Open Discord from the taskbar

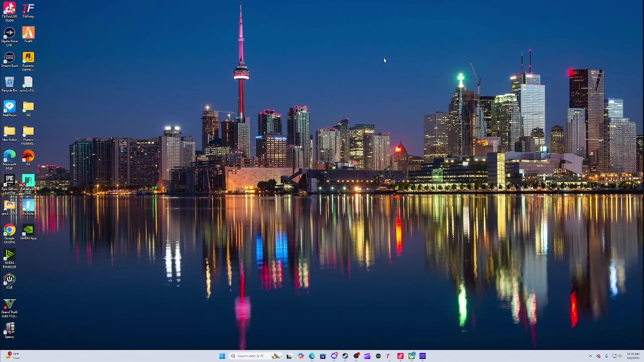tap(334, 356)
